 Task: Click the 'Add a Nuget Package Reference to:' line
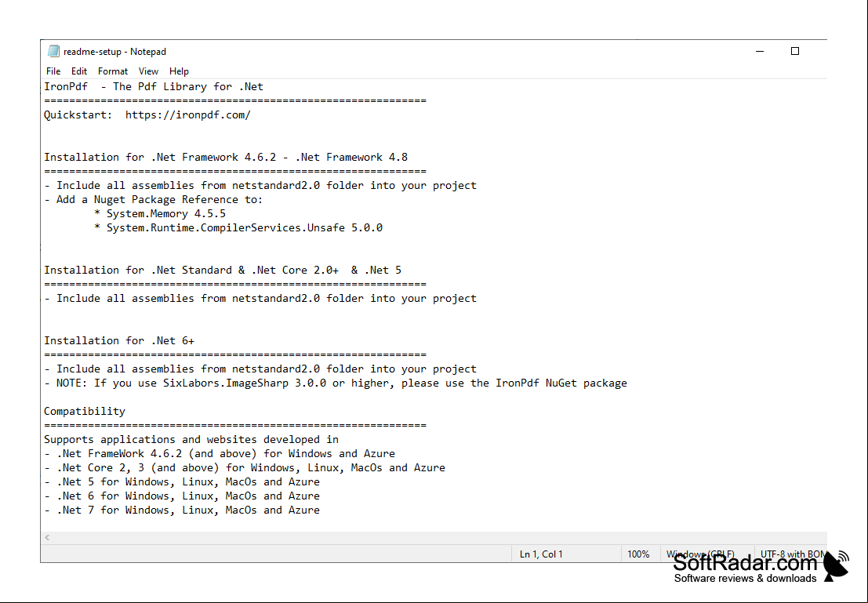click(x=154, y=199)
